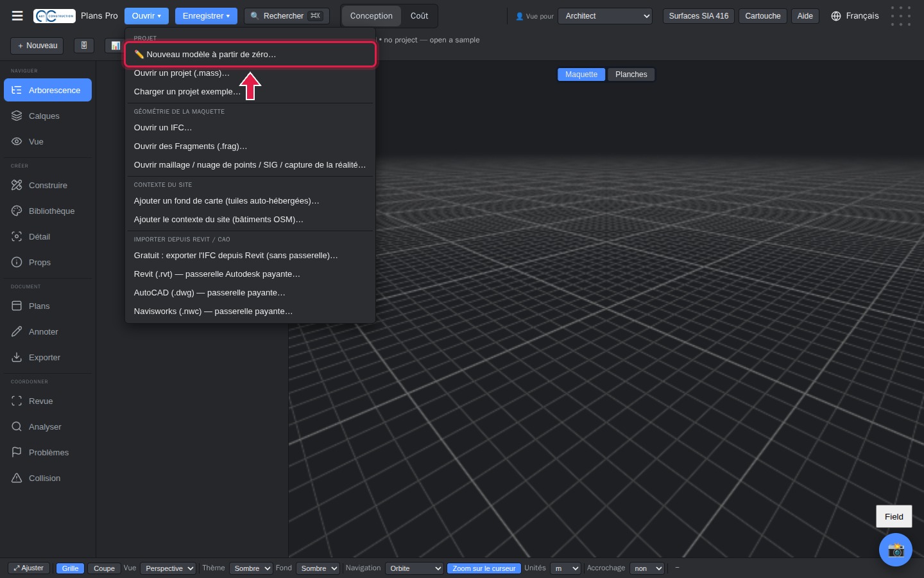Click the camera screenshot button
924x578 pixels.
pos(896,550)
